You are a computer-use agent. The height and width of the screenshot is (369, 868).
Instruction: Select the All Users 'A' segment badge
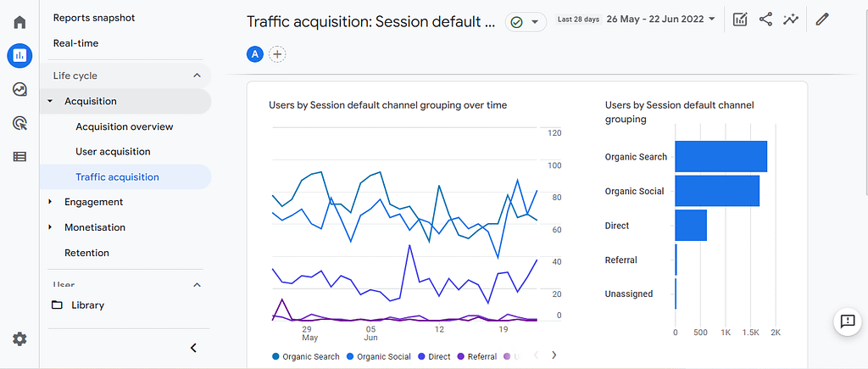254,54
